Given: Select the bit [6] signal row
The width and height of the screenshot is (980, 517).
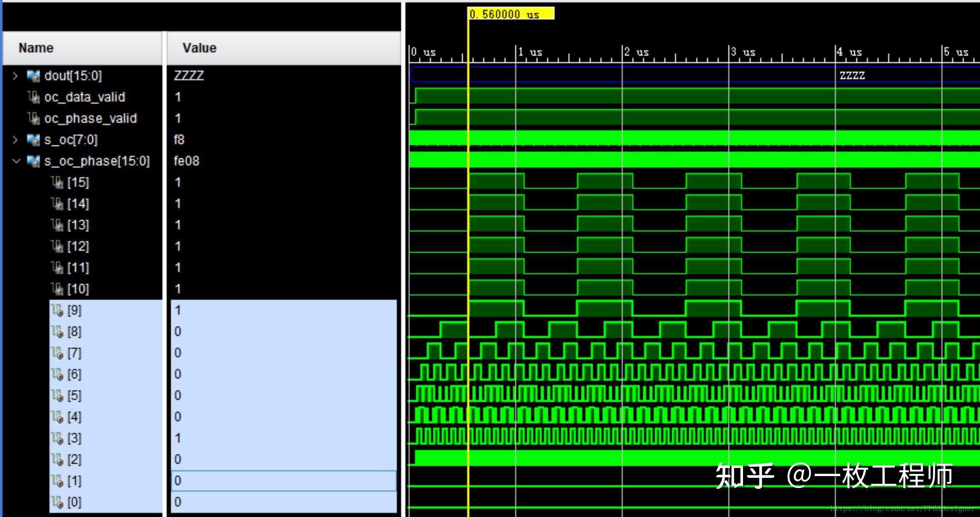Looking at the screenshot, I should click(x=74, y=374).
